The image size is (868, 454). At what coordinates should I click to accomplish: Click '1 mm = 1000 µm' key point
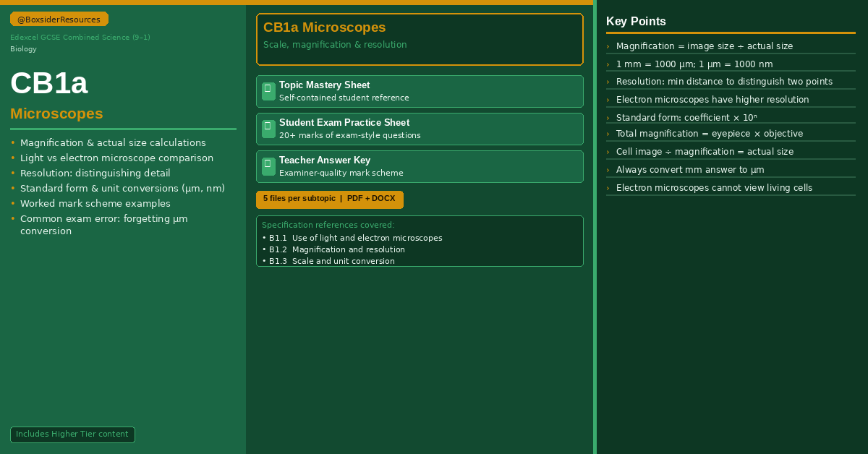tap(694, 64)
